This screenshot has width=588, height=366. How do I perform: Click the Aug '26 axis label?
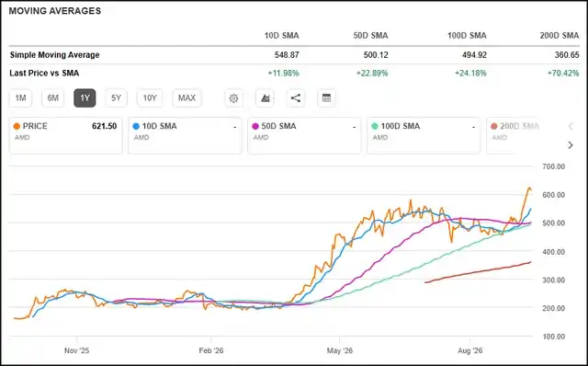(x=469, y=350)
